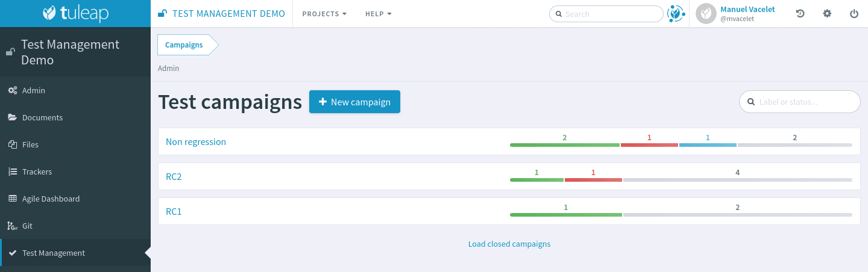Open the Manuel Vacelet user profile

(747, 9)
